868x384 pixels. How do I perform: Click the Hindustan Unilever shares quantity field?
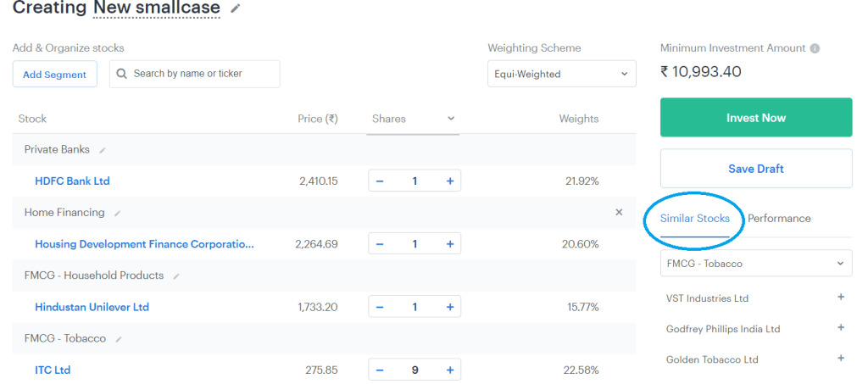point(415,307)
